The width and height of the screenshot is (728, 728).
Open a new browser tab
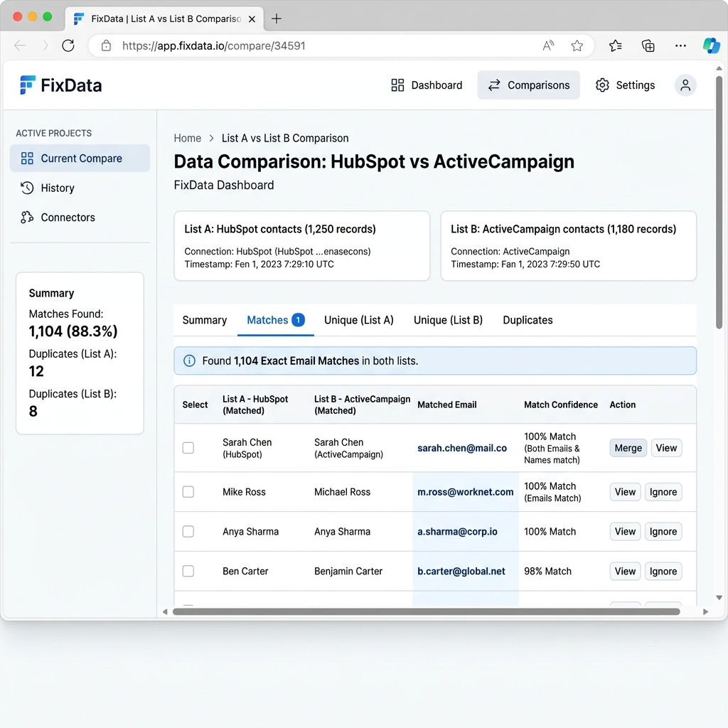pyautogui.click(x=277, y=18)
